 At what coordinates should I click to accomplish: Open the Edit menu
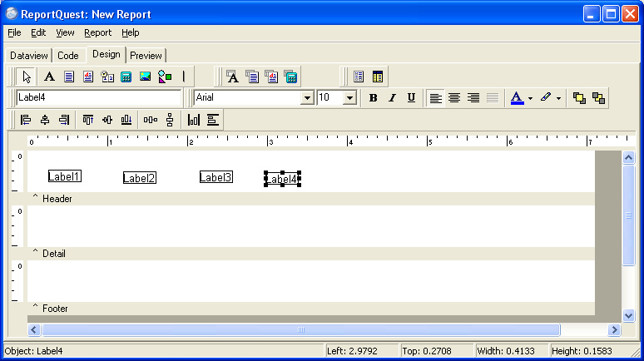pyautogui.click(x=38, y=32)
